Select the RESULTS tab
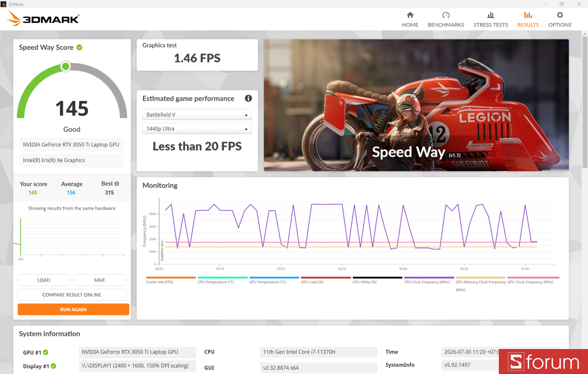The height and width of the screenshot is (374, 588). tap(528, 20)
